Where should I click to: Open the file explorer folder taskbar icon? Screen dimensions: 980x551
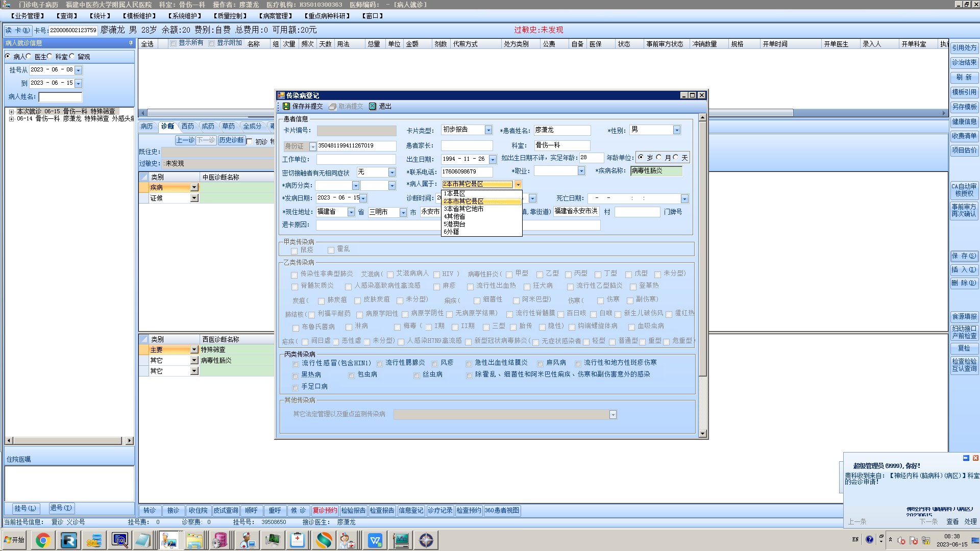coord(194,540)
